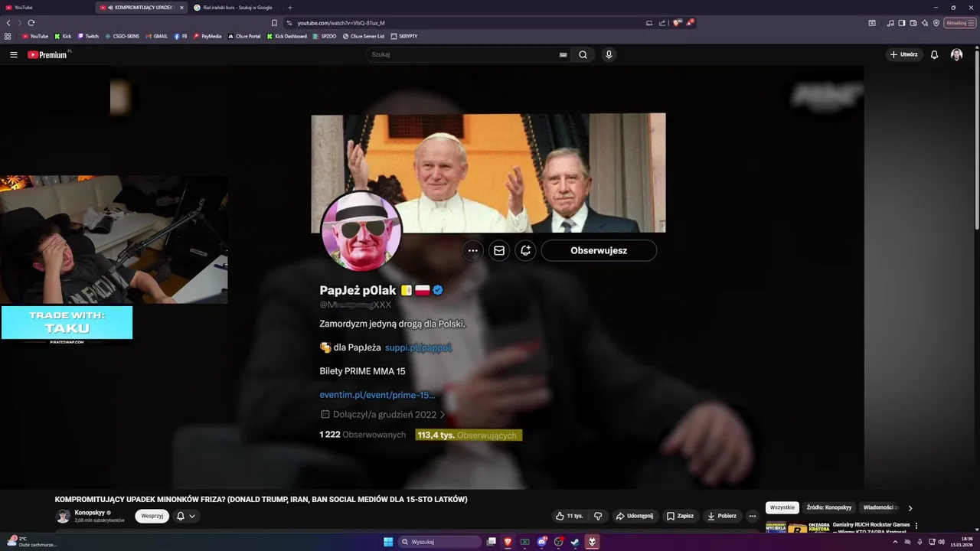The image size is (980, 551).
Task: Show more chips with right arrow
Action: 910,507
